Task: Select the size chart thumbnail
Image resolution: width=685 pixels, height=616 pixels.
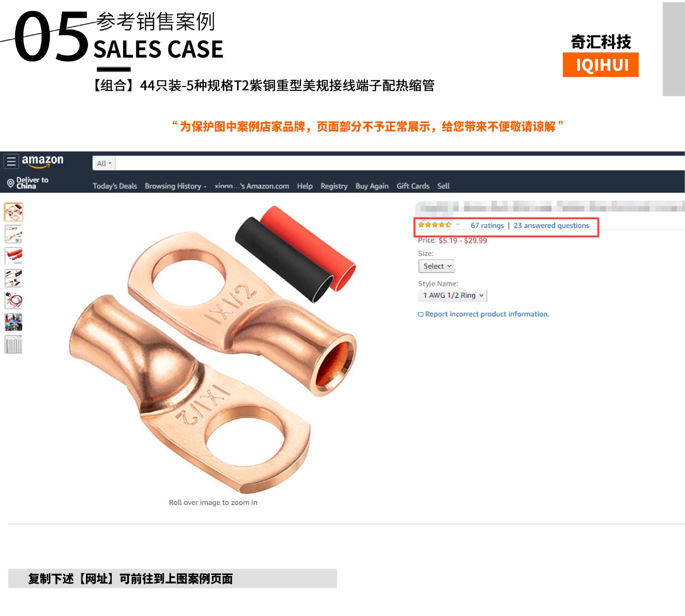Action: pyautogui.click(x=14, y=345)
